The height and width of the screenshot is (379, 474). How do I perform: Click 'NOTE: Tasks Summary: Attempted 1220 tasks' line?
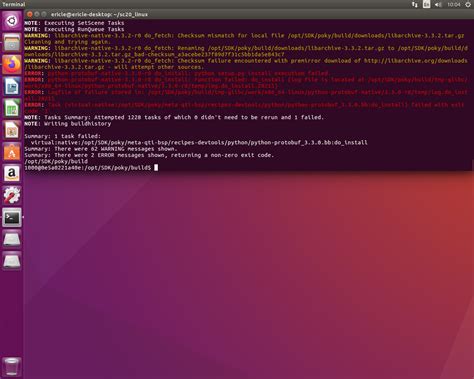(x=174, y=117)
